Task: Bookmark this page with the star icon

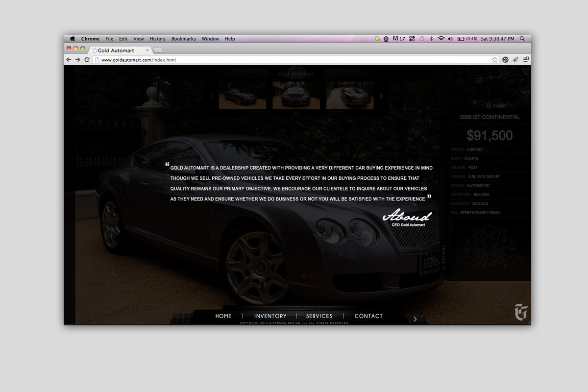Action: click(x=495, y=60)
